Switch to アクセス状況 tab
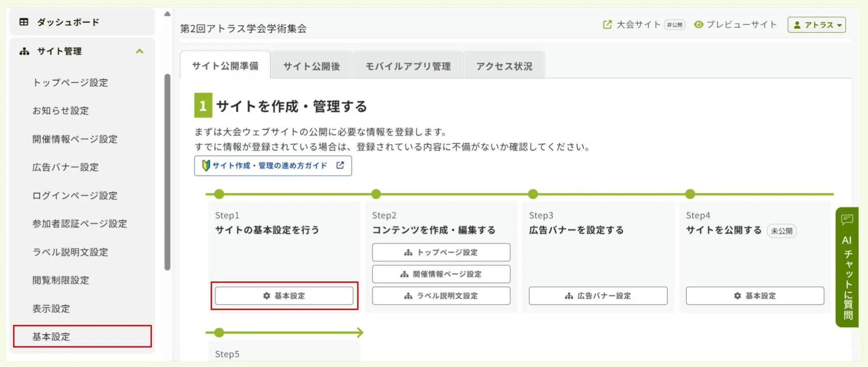The image size is (868, 367). pyautogui.click(x=504, y=66)
